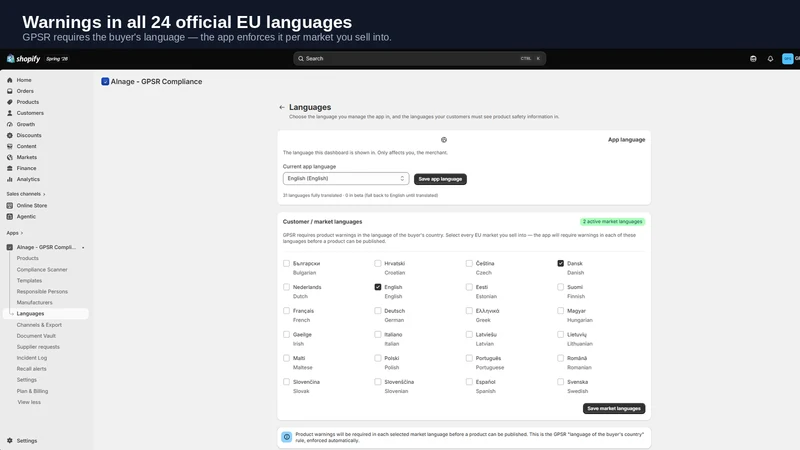Image resolution: width=800 pixels, height=450 pixels.
Task: Check the Nederlands Dutch checkbox
Action: pyautogui.click(x=286, y=287)
